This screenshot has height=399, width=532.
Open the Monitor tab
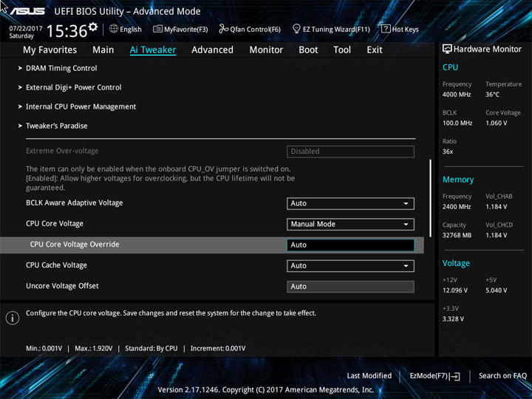click(x=266, y=50)
